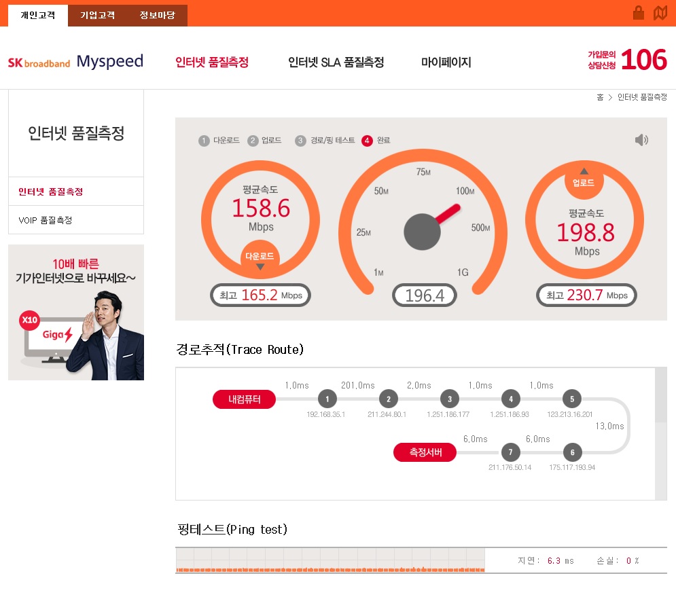Switch to the 기업고객 tab
Screen dimensions: 676x616
(x=97, y=16)
